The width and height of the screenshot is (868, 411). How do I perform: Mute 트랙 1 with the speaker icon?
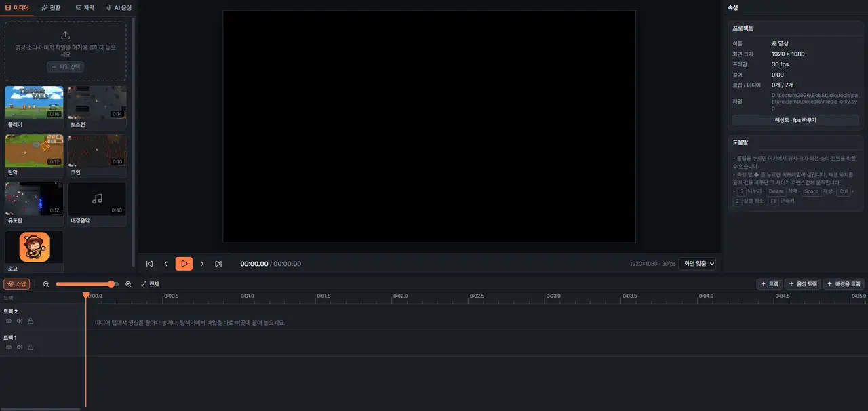(x=20, y=347)
